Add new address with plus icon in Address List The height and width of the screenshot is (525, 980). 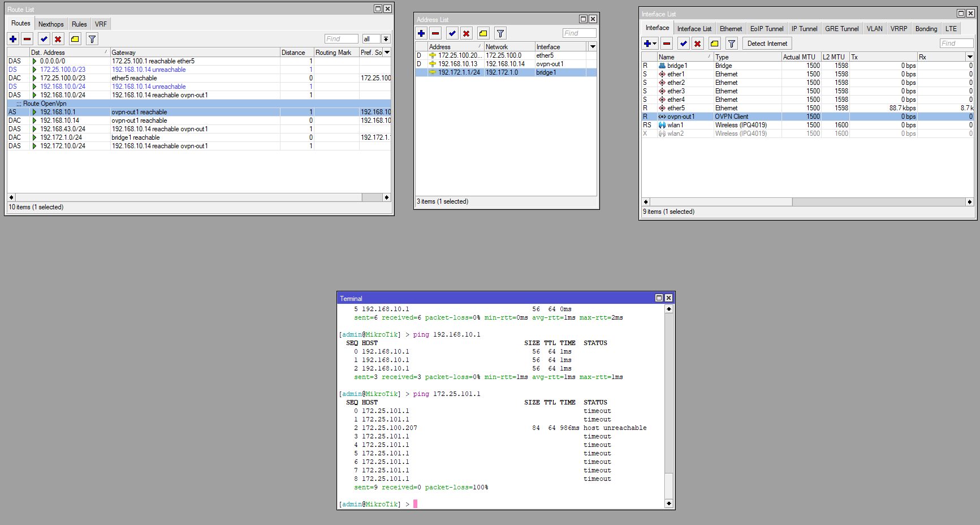pyautogui.click(x=421, y=33)
